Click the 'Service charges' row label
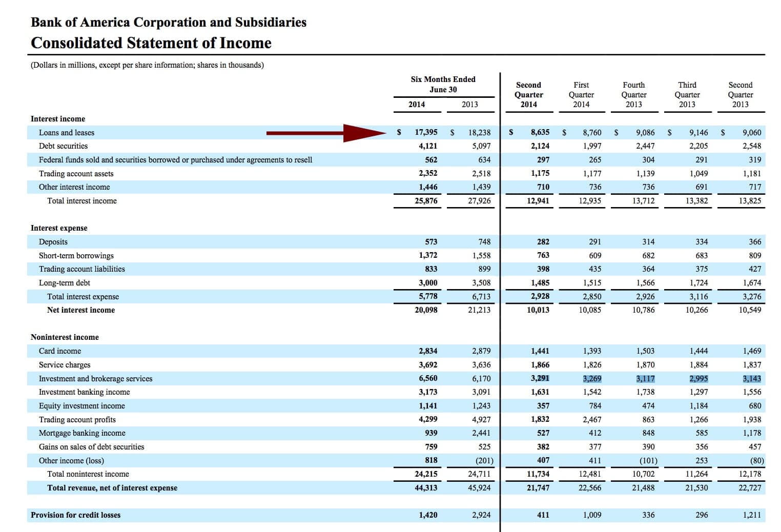Viewport: 781px width, 532px height. (x=65, y=365)
